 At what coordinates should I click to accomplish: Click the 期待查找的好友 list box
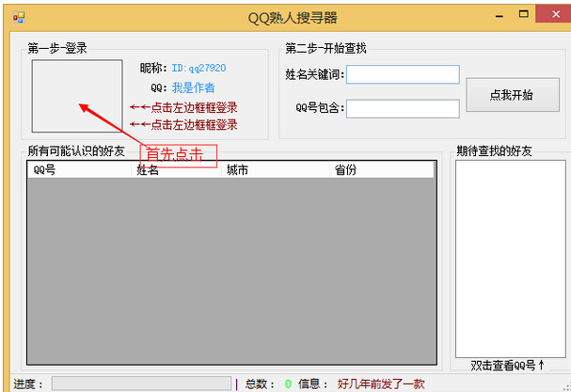510,259
